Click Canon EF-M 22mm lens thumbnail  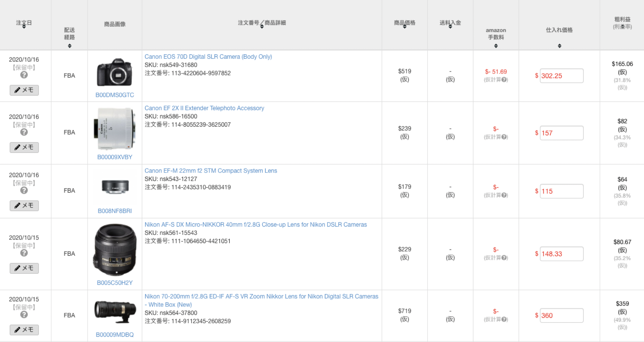click(115, 187)
